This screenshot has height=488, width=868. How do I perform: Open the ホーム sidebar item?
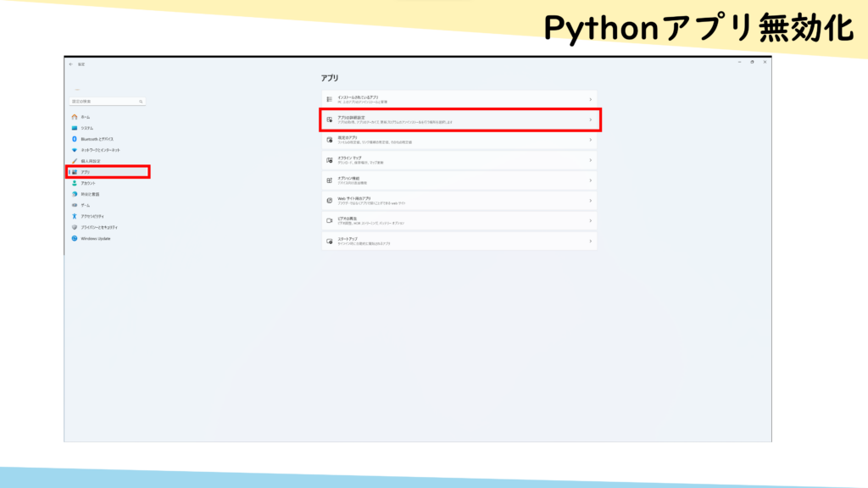pyautogui.click(x=108, y=117)
